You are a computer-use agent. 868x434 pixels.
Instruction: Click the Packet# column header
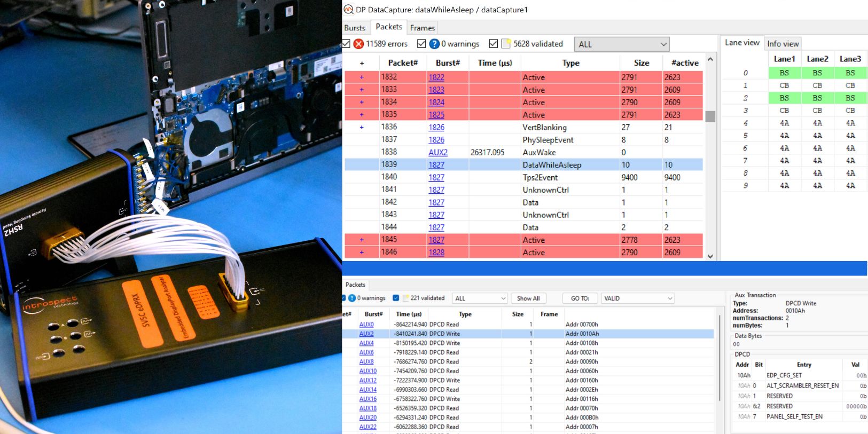403,63
